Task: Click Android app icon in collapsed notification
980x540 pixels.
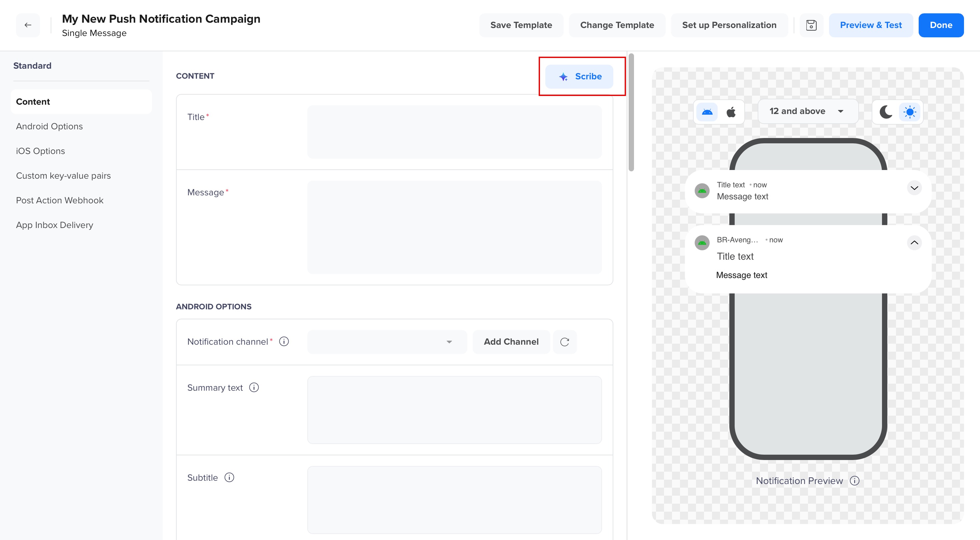Action: click(702, 191)
